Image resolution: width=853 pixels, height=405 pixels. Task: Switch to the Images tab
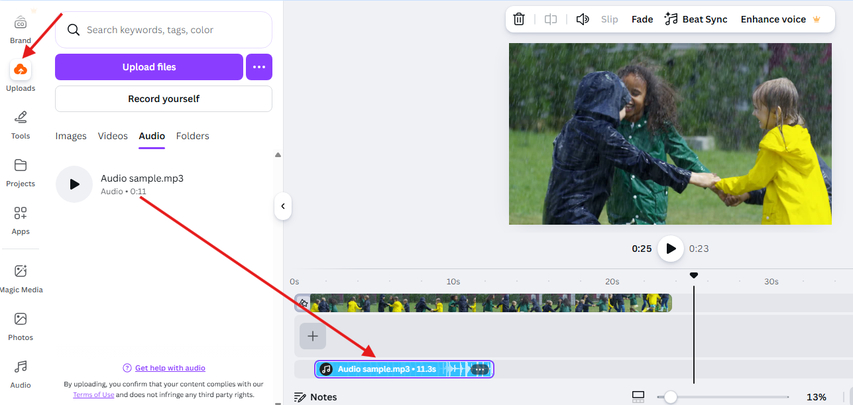coord(71,136)
